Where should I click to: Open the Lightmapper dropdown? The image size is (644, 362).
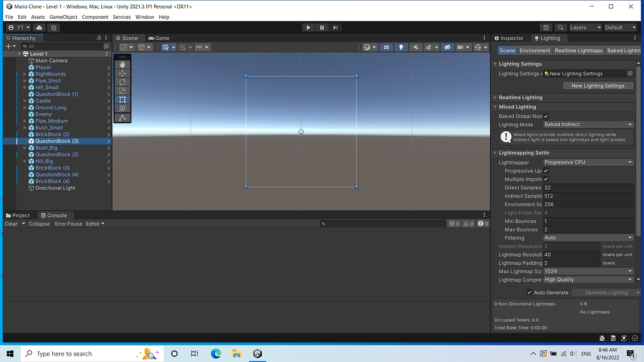click(588, 162)
